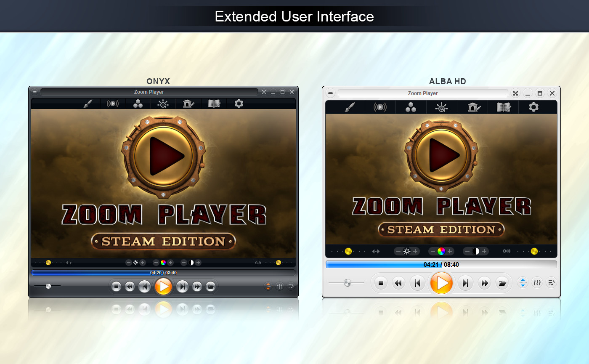The image size is (589, 364).
Task: Click the three-circles color adjust icon in ONYX
Action: pyautogui.click(x=138, y=104)
